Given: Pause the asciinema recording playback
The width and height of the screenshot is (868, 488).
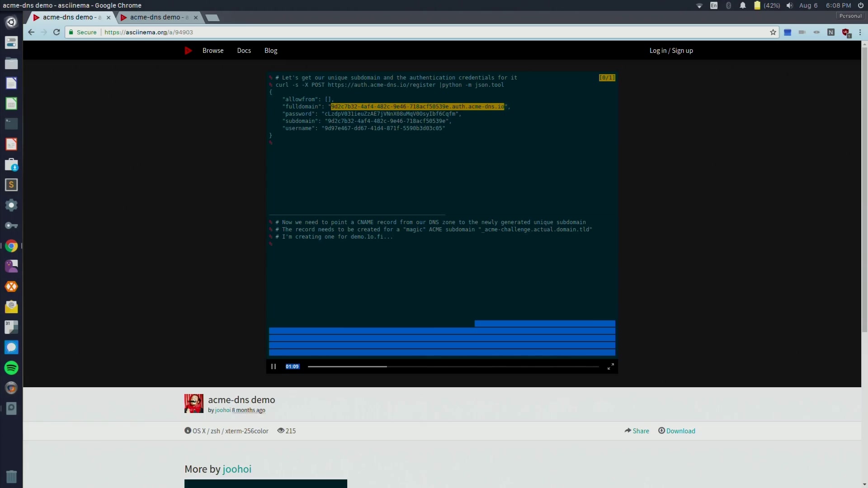Looking at the screenshot, I should coord(274,366).
